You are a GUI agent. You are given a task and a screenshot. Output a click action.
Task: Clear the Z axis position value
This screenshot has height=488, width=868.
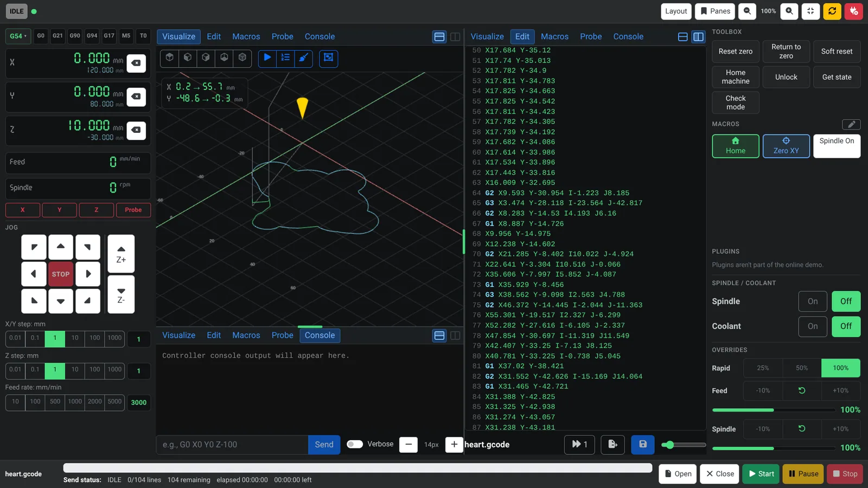(136, 130)
